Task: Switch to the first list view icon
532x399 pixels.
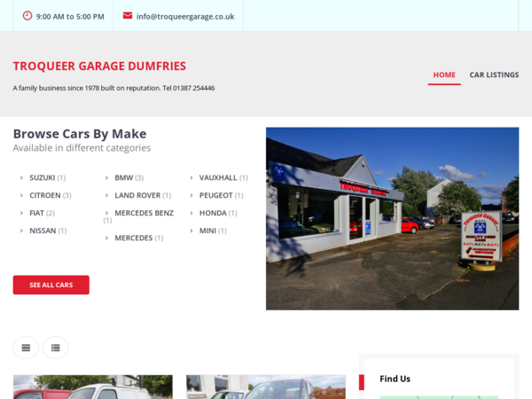Action: click(x=26, y=348)
